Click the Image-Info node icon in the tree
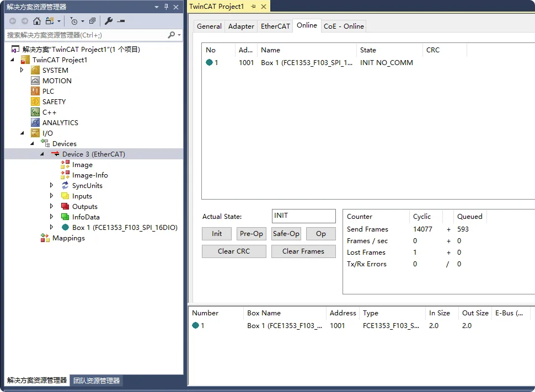 (65, 175)
